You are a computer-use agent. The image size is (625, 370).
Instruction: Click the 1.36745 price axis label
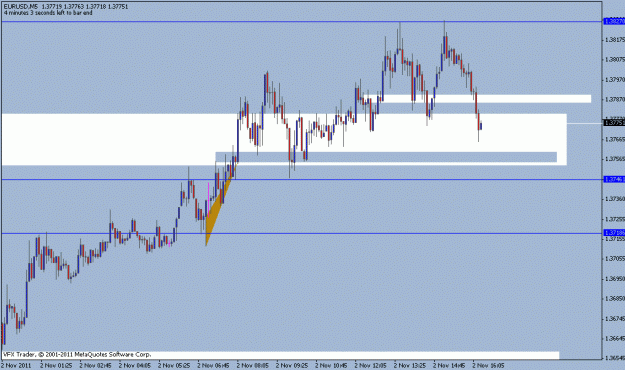pos(615,318)
